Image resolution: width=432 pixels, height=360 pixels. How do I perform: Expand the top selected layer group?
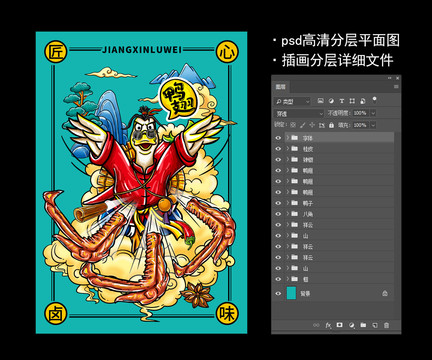(288, 137)
